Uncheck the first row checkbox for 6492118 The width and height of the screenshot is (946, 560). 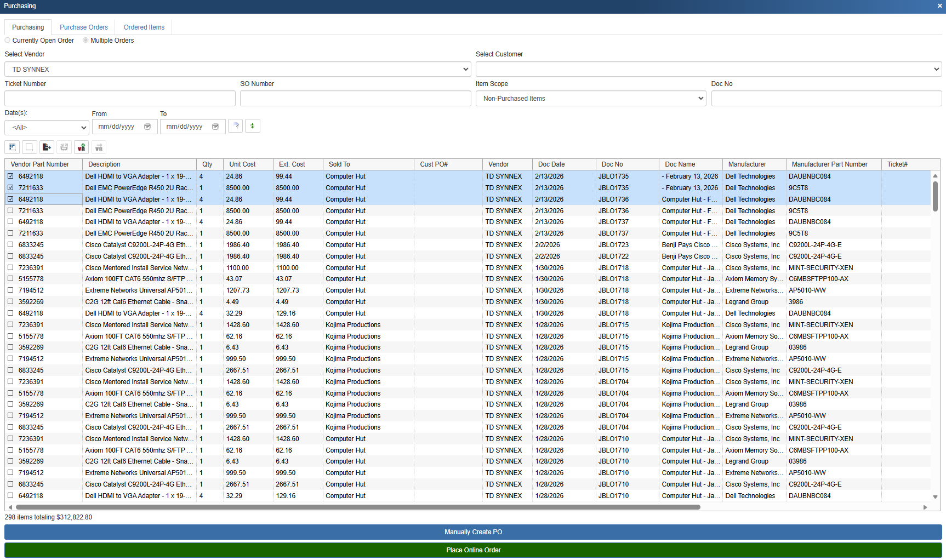pyautogui.click(x=10, y=176)
